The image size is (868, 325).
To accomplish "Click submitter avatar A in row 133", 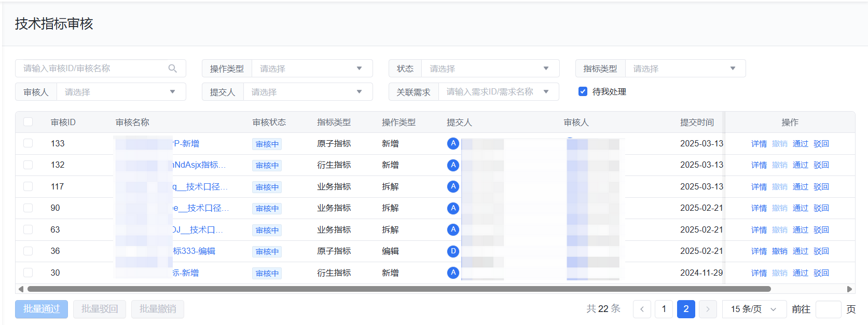I will click(453, 143).
